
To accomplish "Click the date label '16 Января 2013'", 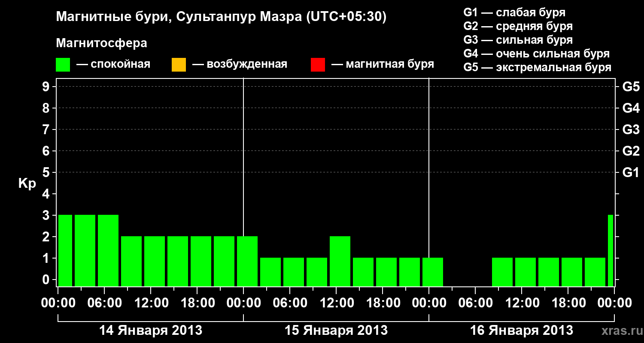I will click(522, 331).
